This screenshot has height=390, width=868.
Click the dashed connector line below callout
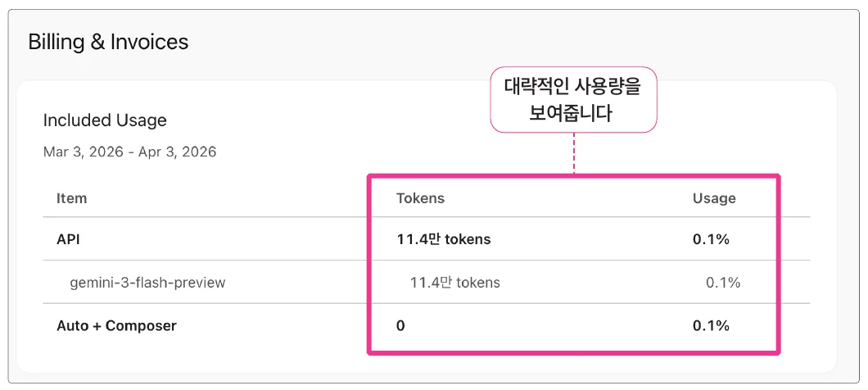click(x=574, y=153)
